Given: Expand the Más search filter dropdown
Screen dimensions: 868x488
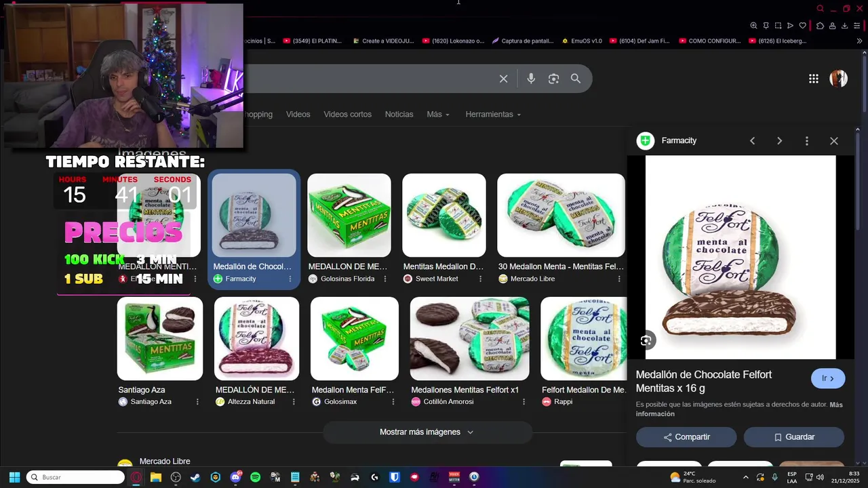Looking at the screenshot, I should tap(438, 114).
